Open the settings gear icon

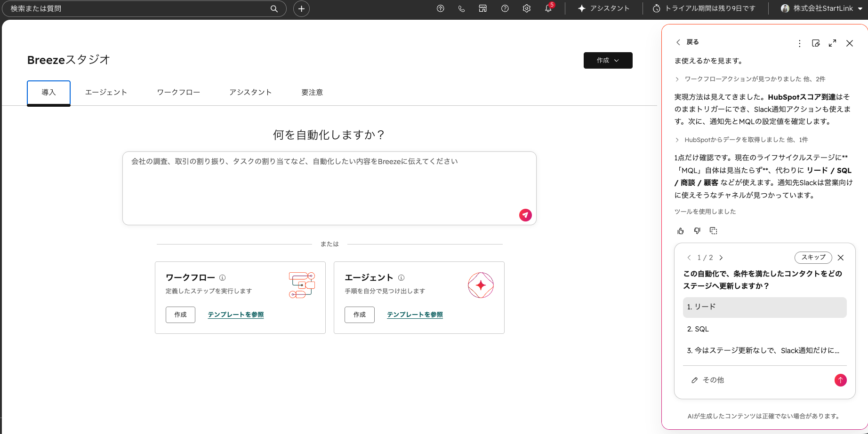(527, 8)
